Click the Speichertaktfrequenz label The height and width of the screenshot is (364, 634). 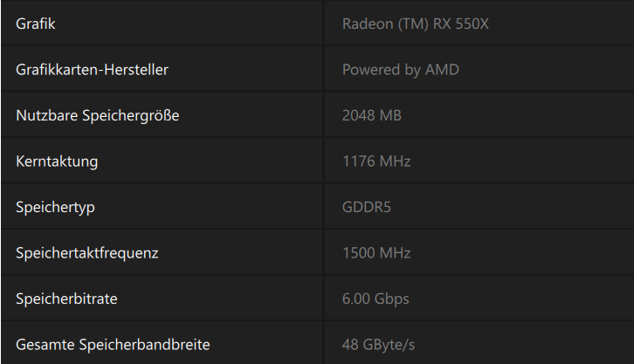point(86,253)
